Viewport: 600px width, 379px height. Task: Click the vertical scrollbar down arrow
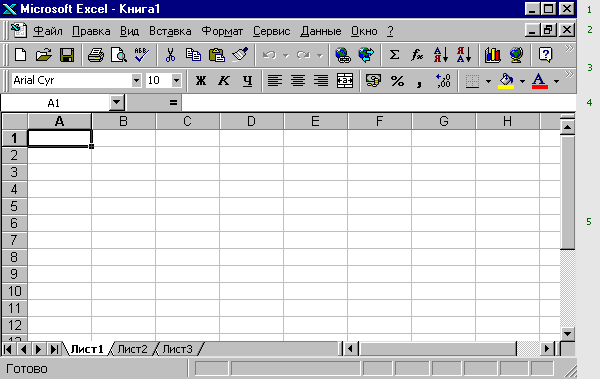[567, 333]
